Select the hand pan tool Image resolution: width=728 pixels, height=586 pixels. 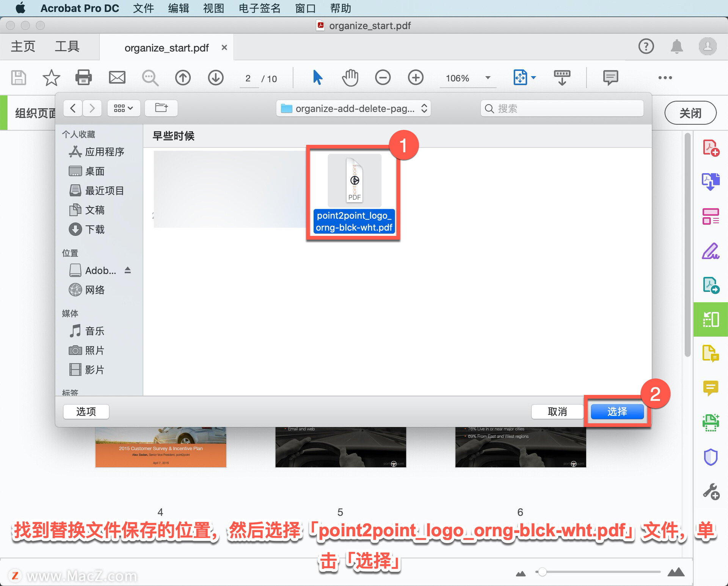point(350,78)
